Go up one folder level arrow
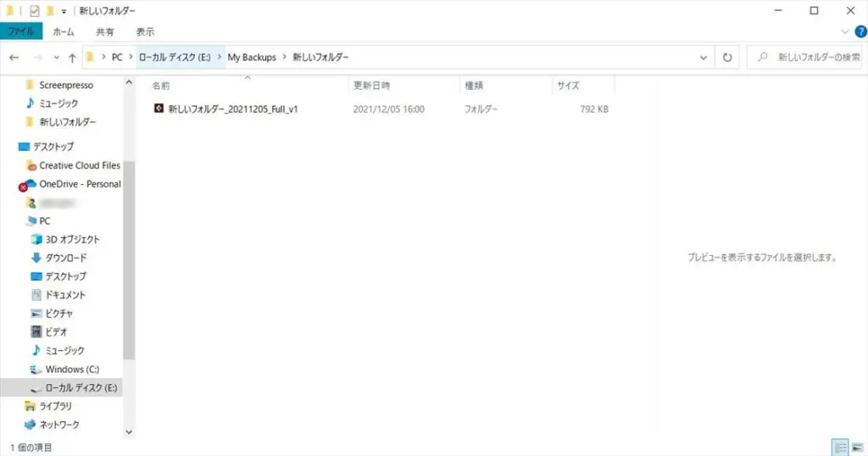868x456 pixels. 72,58
